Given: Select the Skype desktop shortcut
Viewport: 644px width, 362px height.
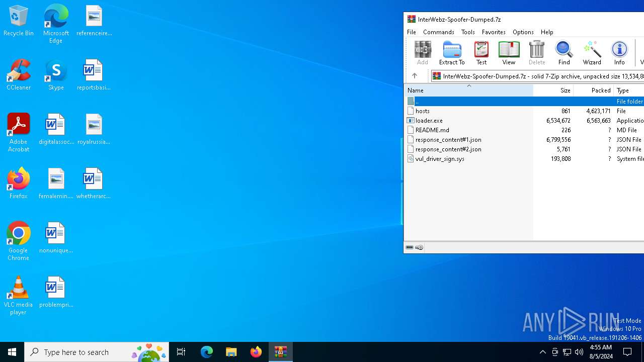Looking at the screenshot, I should [x=56, y=75].
